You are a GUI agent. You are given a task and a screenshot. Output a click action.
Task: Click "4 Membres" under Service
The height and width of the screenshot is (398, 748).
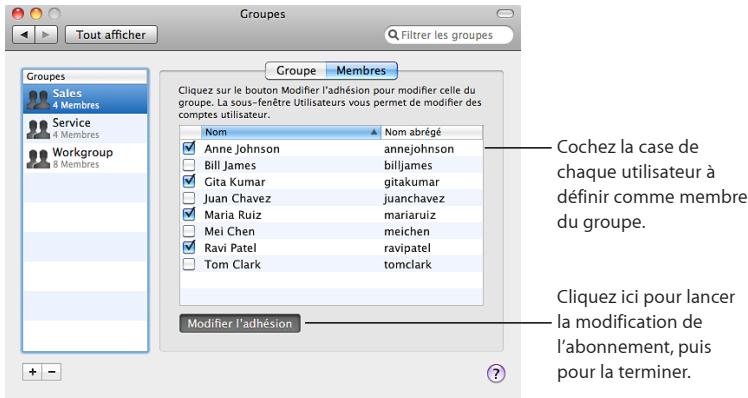tap(76, 135)
